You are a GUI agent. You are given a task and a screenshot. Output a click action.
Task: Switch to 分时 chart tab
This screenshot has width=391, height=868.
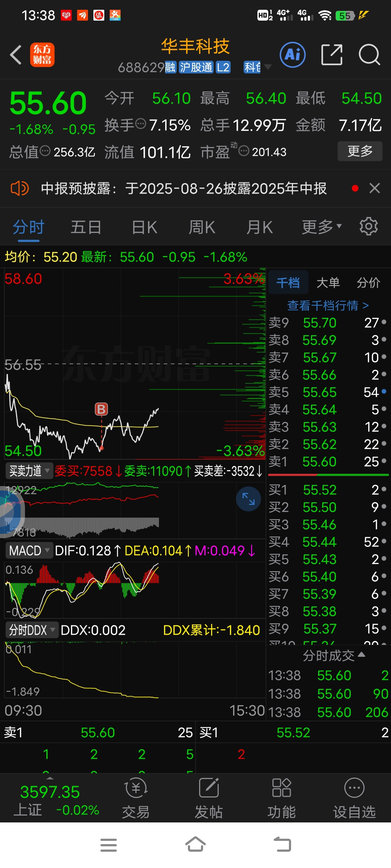[29, 227]
